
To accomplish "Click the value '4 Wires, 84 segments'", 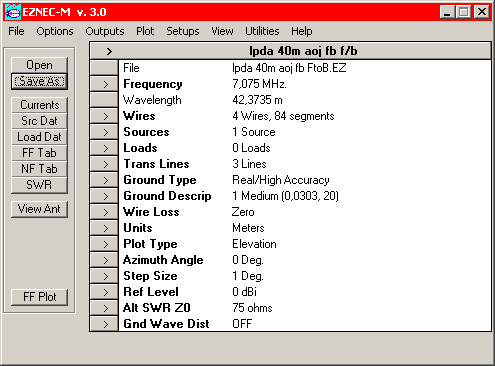I will pos(283,116).
